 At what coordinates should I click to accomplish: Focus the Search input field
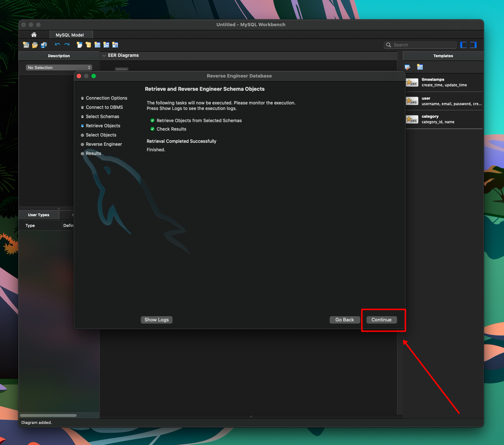(x=420, y=45)
